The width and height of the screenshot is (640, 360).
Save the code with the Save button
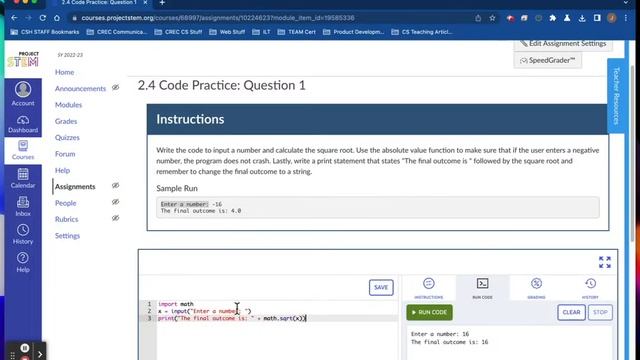381,287
